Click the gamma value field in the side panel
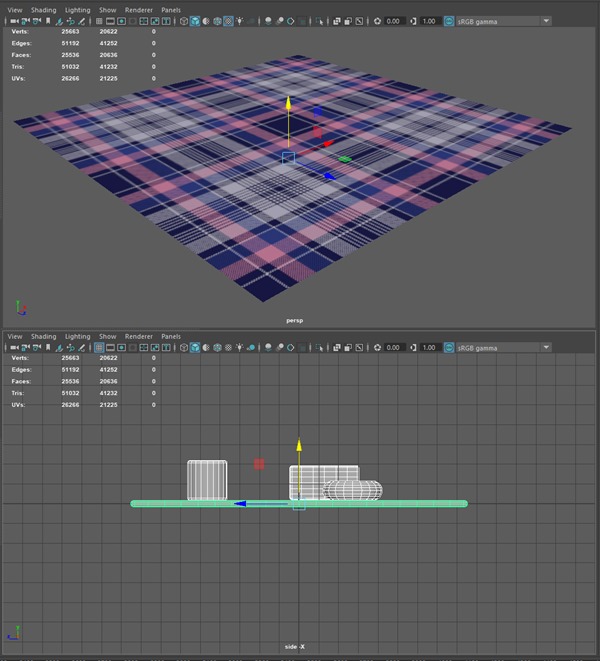This screenshot has height=661, width=600. [x=428, y=348]
